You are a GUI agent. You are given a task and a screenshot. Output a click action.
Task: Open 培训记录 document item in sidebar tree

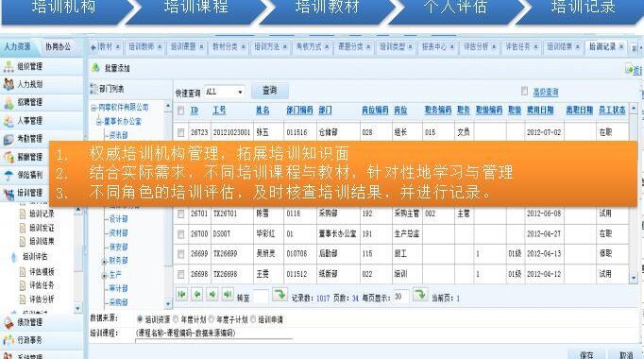[x=38, y=214]
